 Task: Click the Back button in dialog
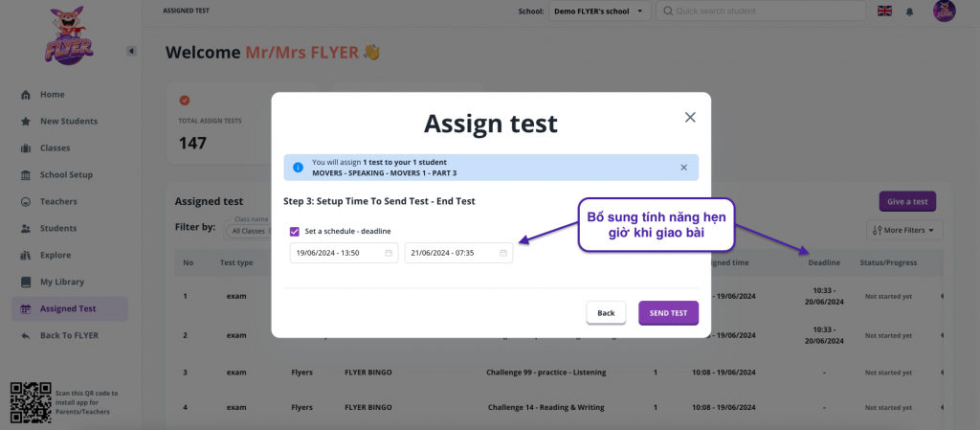click(x=606, y=313)
